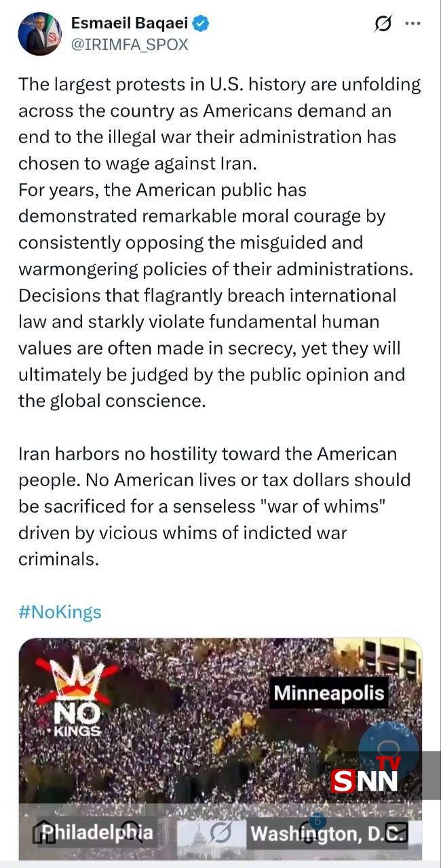Click the Esmaeil Baqaei display name

[129, 24]
